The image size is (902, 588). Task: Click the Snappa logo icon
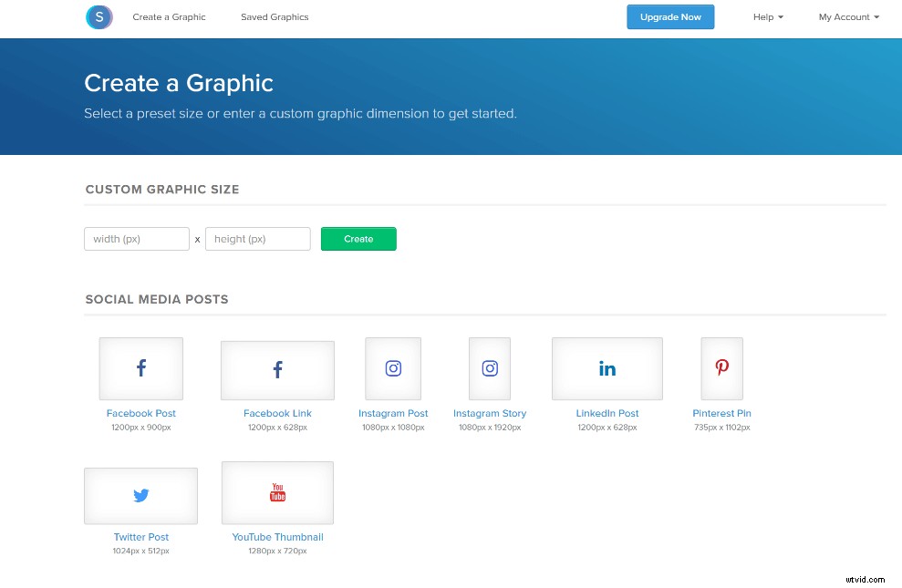tap(98, 16)
